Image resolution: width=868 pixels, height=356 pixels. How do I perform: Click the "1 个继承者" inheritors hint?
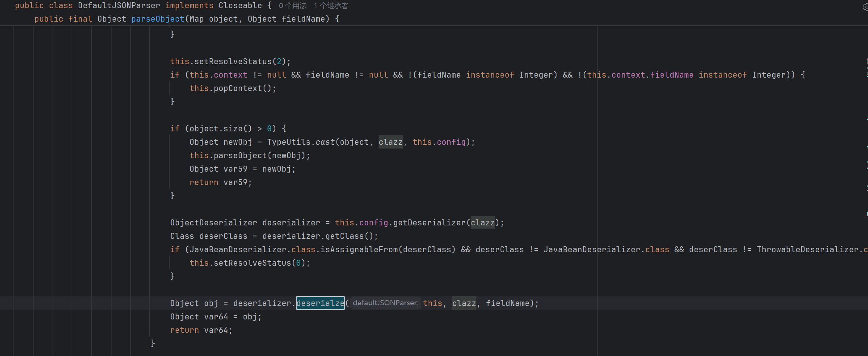(331, 6)
